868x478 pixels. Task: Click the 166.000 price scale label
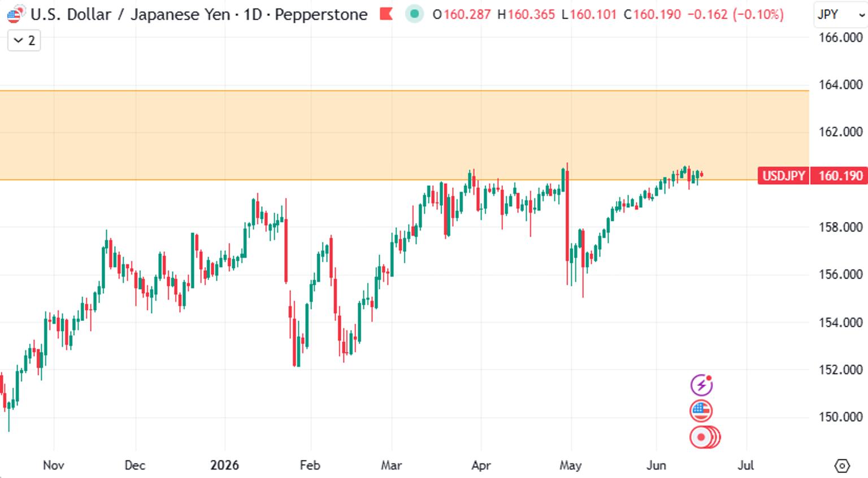(x=841, y=37)
